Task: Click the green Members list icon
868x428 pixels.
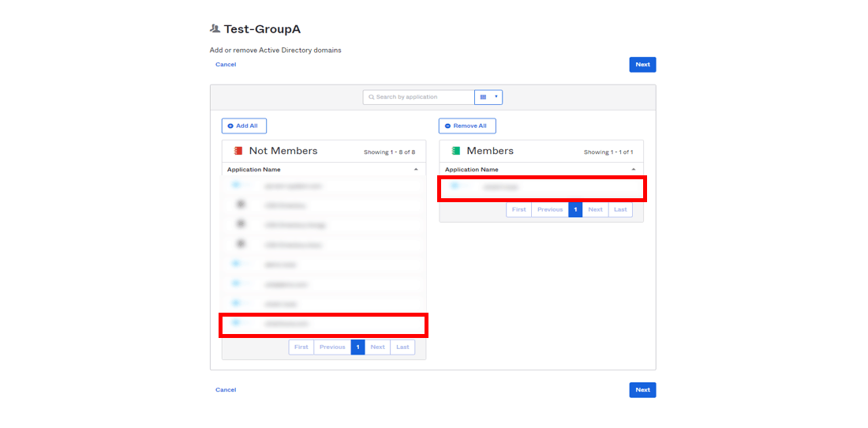Action: [455, 151]
